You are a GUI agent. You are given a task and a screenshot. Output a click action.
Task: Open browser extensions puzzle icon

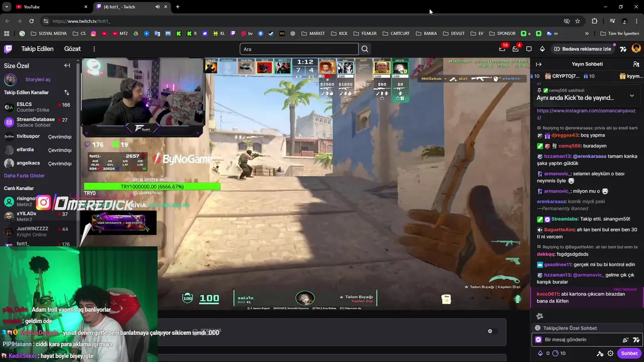point(594,21)
